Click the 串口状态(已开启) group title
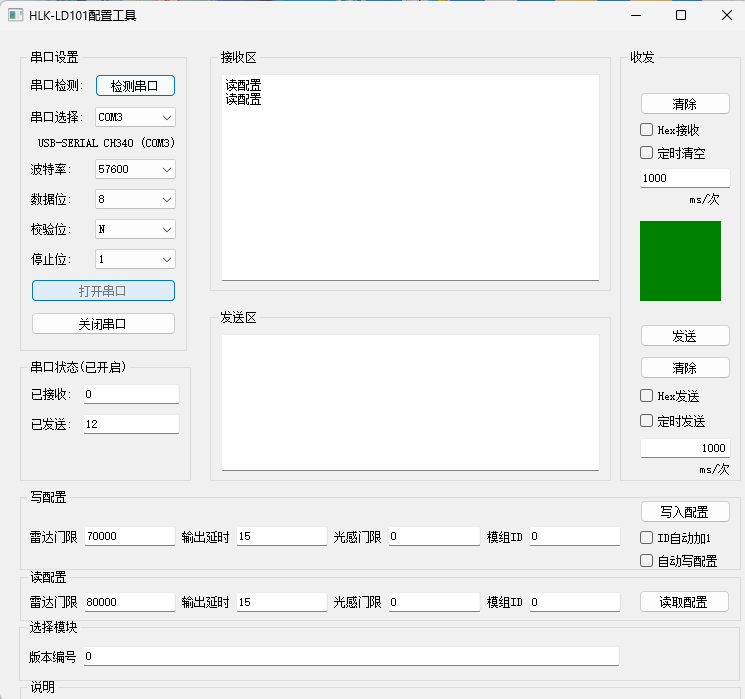745x699 pixels. click(78, 367)
